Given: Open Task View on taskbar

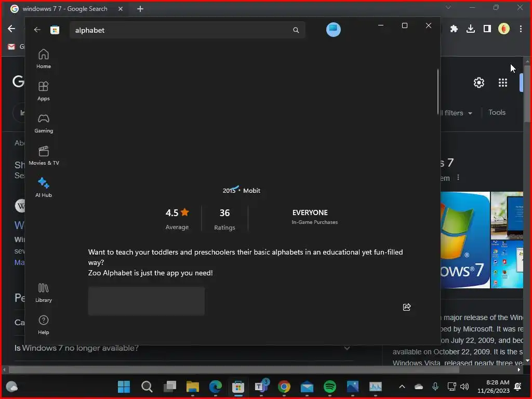Looking at the screenshot, I should tap(170, 387).
